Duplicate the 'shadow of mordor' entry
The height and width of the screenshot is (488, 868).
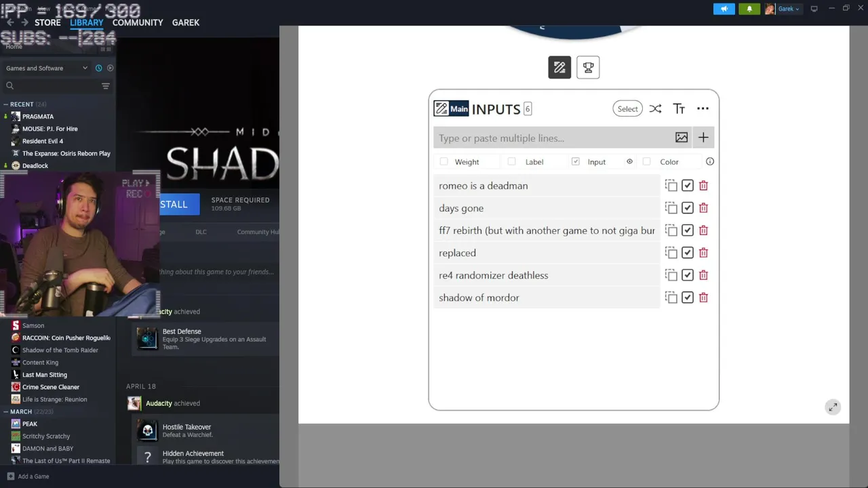pos(671,297)
